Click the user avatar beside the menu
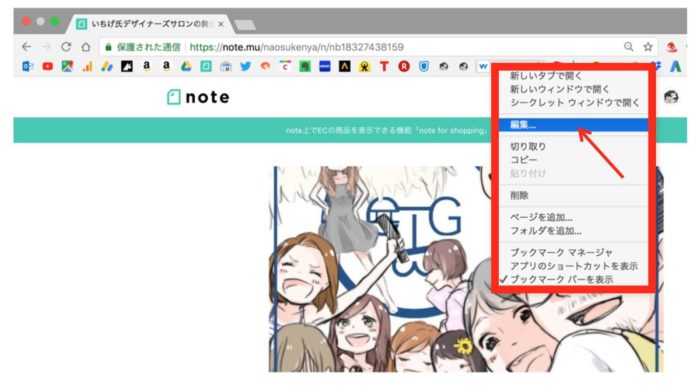Viewport: 700px width, 387px height. (671, 97)
